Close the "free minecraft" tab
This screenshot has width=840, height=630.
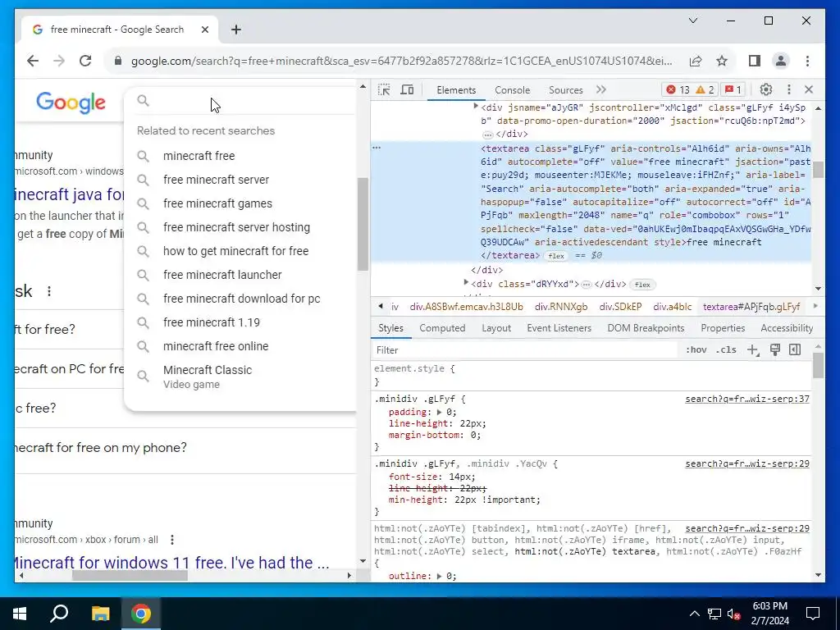tap(204, 30)
